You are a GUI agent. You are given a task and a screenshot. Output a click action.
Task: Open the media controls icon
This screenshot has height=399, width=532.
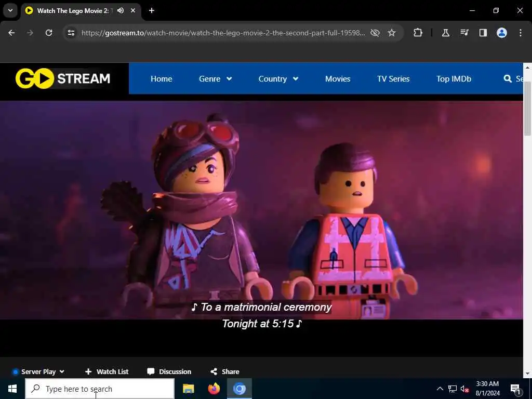[x=464, y=33]
